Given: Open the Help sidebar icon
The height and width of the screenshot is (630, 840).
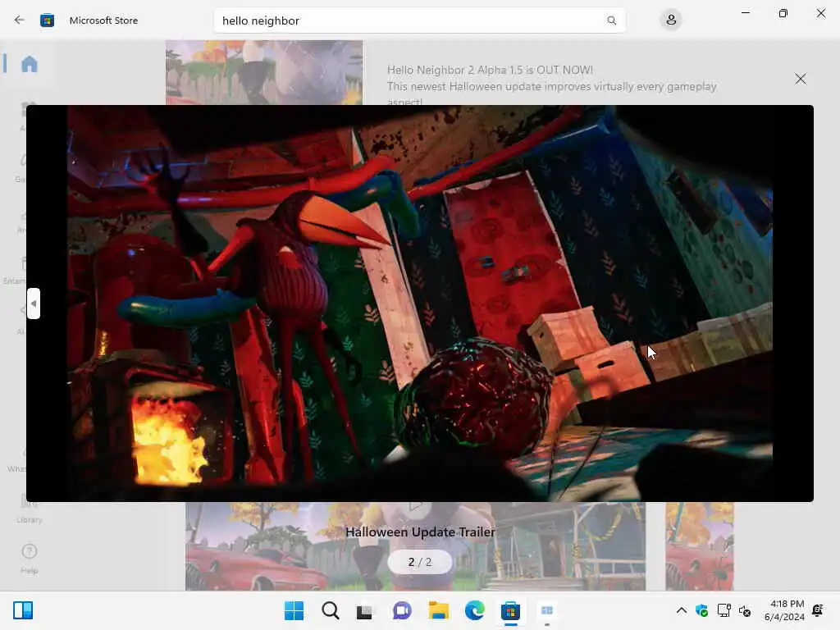Looking at the screenshot, I should pos(29,558).
